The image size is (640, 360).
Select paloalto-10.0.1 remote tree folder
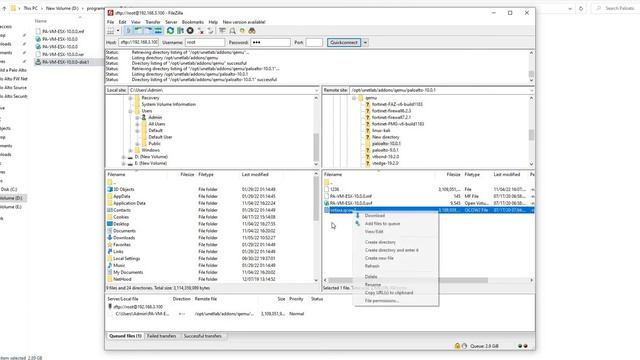[x=386, y=144]
